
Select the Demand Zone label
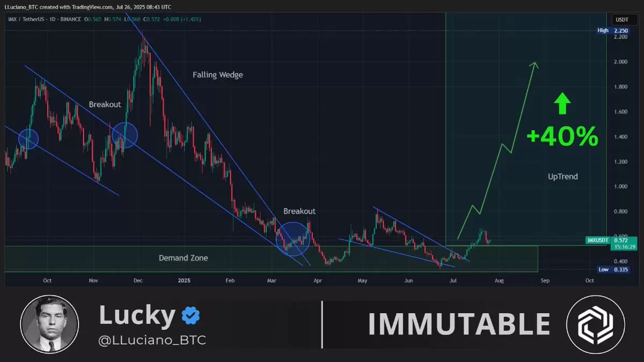[183, 258]
